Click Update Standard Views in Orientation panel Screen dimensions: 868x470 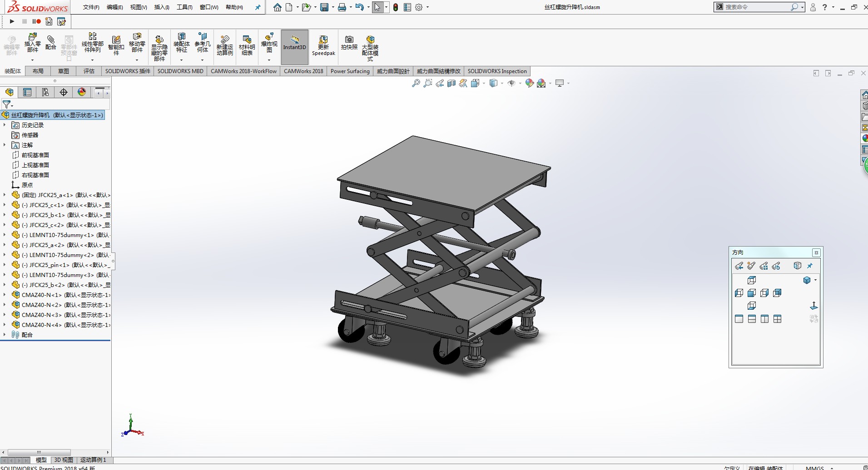(764, 266)
